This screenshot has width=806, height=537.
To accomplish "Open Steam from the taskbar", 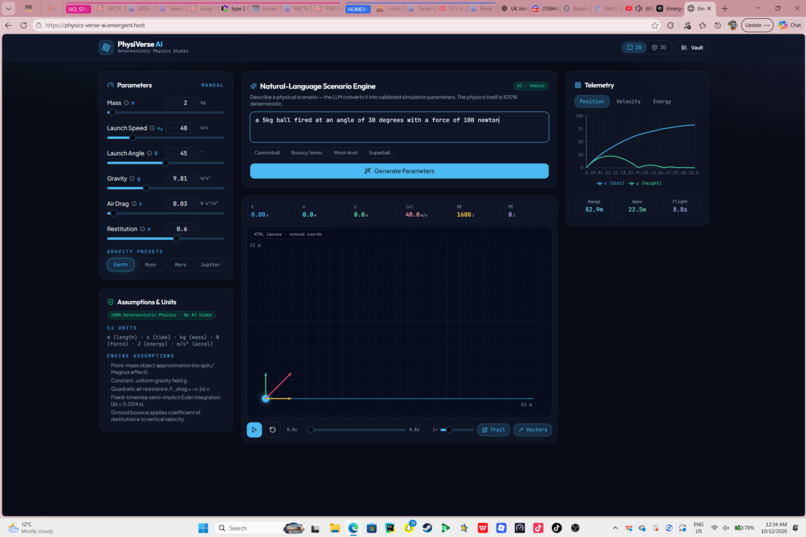I will coord(427,528).
